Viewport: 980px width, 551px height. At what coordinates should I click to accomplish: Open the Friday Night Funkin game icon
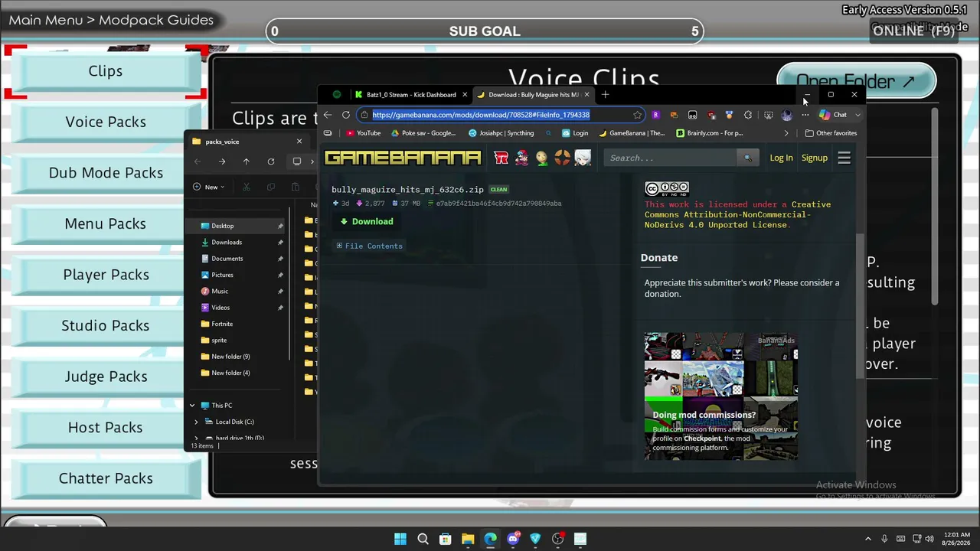click(521, 158)
